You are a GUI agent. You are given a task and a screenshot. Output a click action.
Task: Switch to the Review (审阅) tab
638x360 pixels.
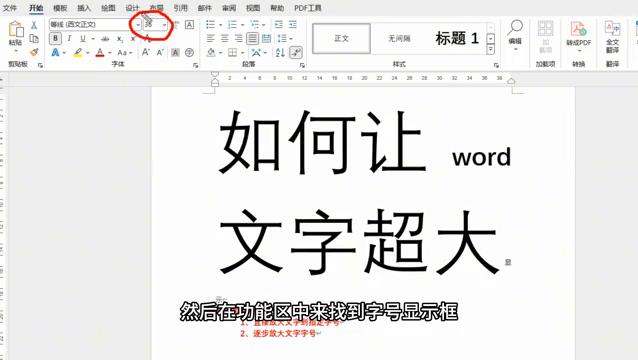click(229, 8)
